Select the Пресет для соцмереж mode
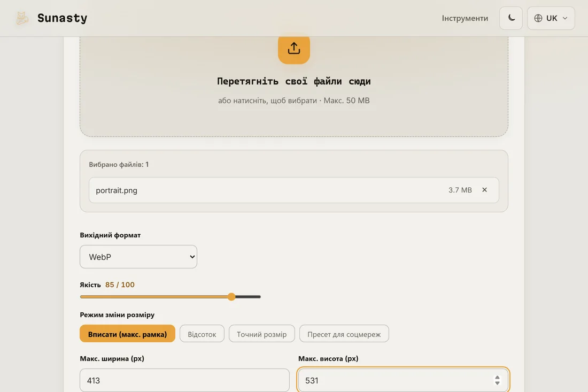Screen dimensions: 588x392 pyautogui.click(x=344, y=334)
